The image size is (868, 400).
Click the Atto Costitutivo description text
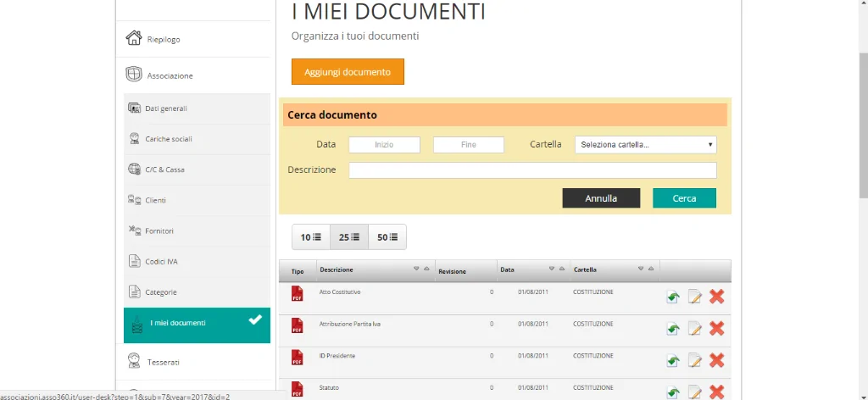[x=340, y=292]
